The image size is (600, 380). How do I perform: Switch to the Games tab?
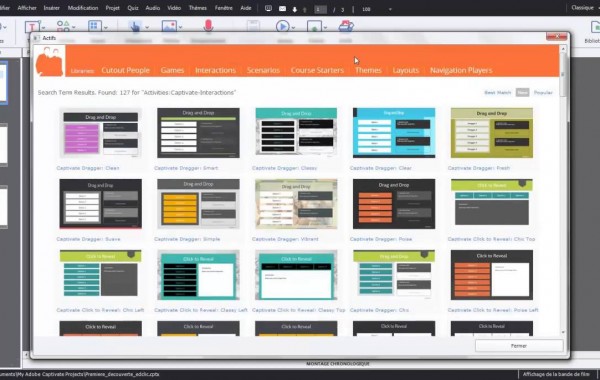click(x=172, y=70)
